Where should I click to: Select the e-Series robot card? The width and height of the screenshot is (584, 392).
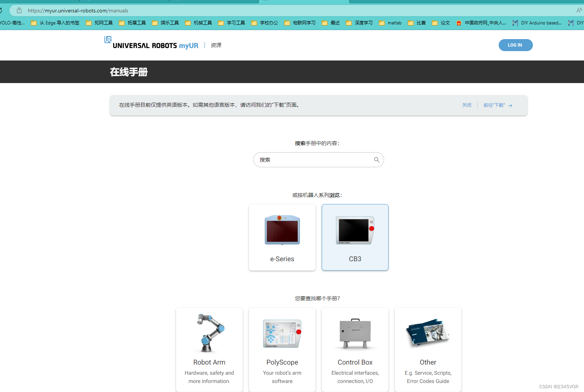(282, 237)
